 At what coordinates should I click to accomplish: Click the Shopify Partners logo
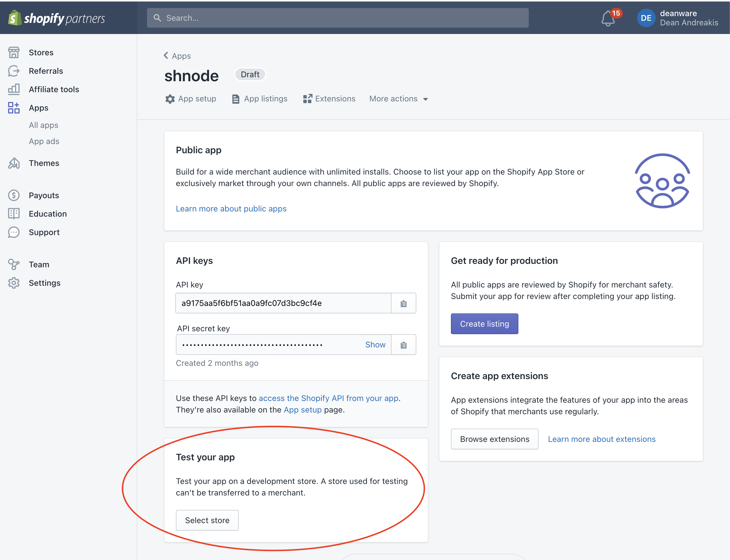pos(57,18)
